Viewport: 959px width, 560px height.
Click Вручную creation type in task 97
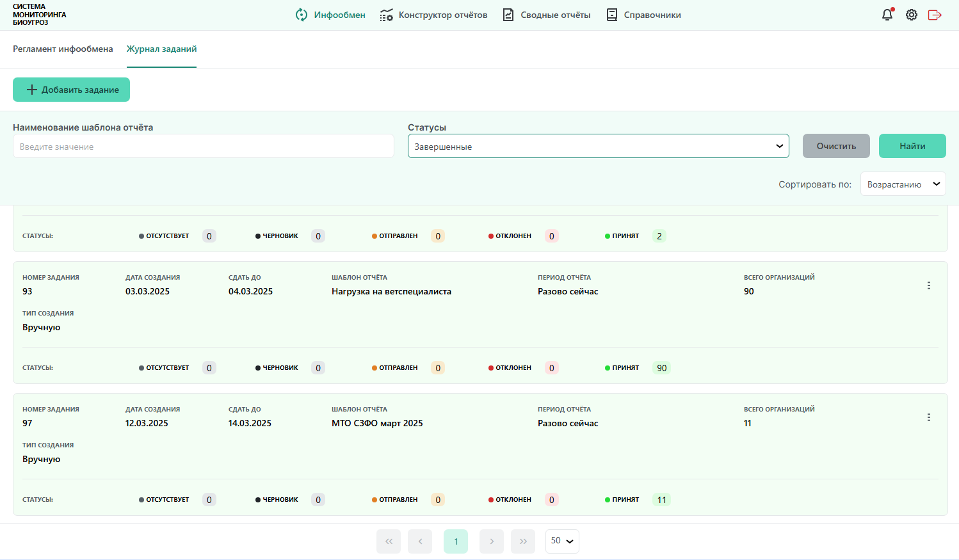(42, 460)
